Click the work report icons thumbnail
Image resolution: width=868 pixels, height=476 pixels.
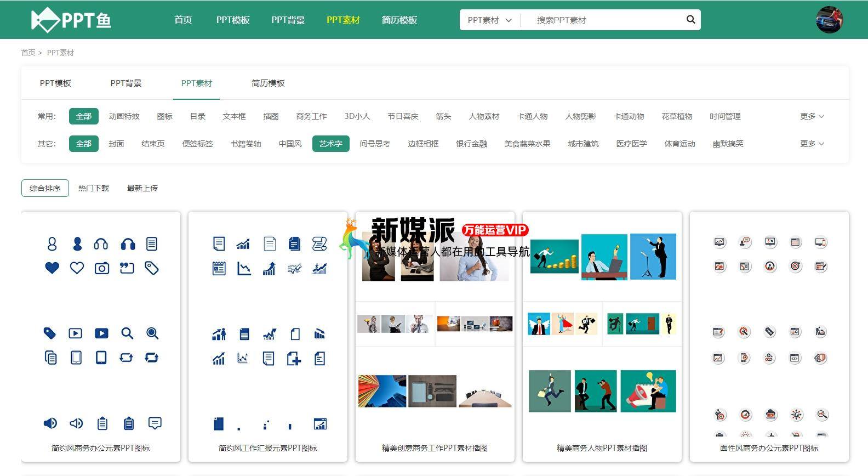point(268,324)
